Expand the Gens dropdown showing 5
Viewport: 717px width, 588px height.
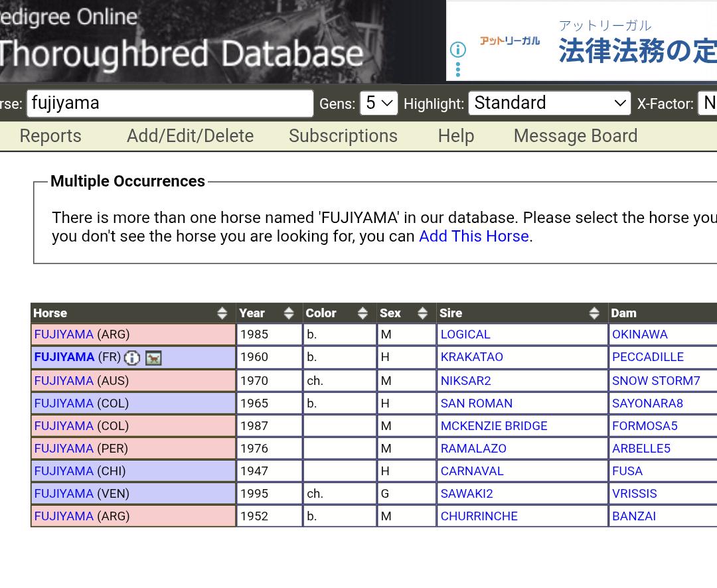pos(378,104)
